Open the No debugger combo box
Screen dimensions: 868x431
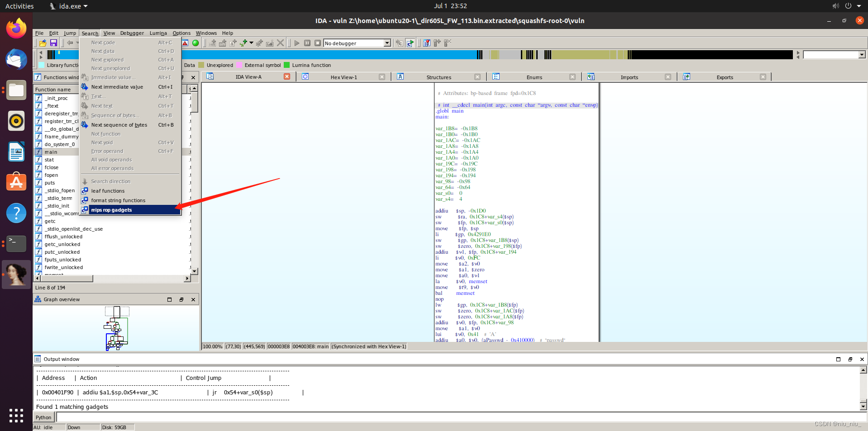357,43
